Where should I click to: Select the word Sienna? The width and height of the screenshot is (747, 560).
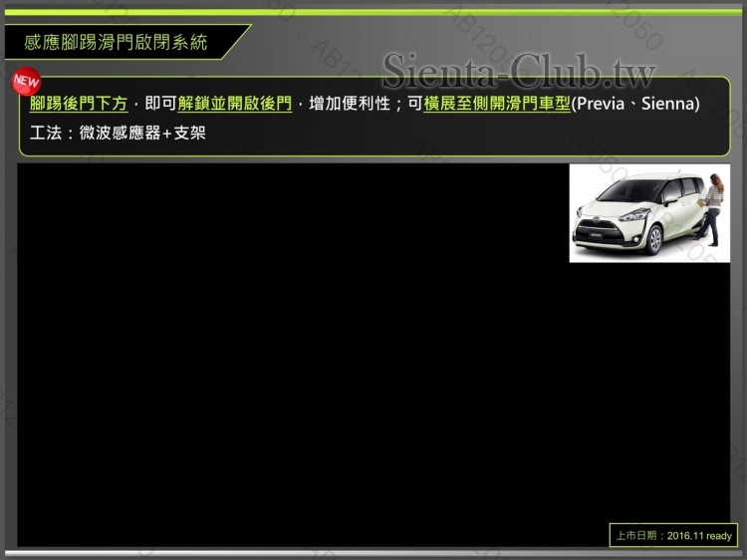tap(667, 104)
